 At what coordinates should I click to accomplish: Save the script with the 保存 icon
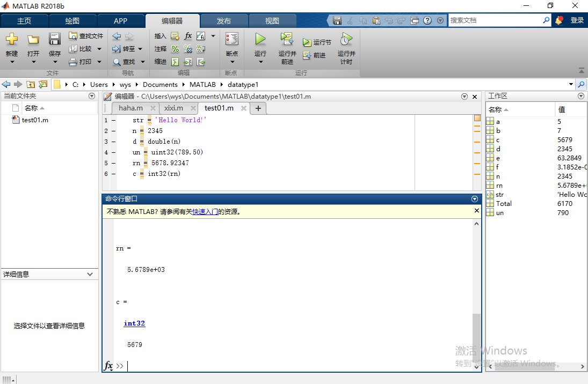[x=55, y=39]
